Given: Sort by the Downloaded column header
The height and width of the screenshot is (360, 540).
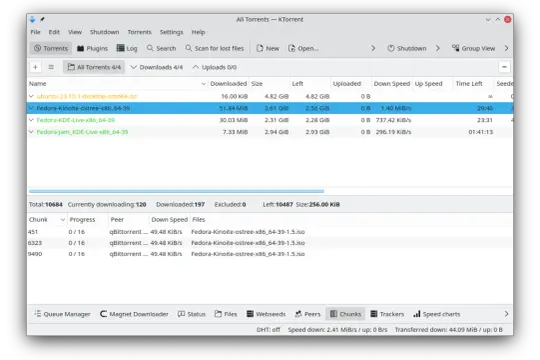Looking at the screenshot, I should coord(228,84).
